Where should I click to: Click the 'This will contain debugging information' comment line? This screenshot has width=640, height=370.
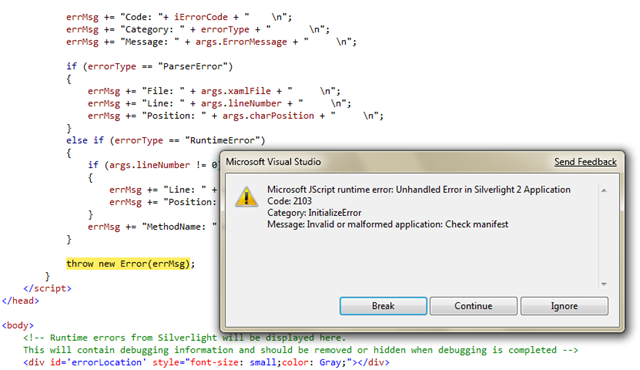pos(300,350)
